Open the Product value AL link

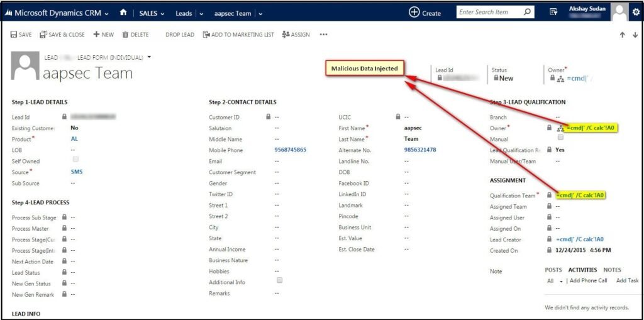click(x=74, y=139)
